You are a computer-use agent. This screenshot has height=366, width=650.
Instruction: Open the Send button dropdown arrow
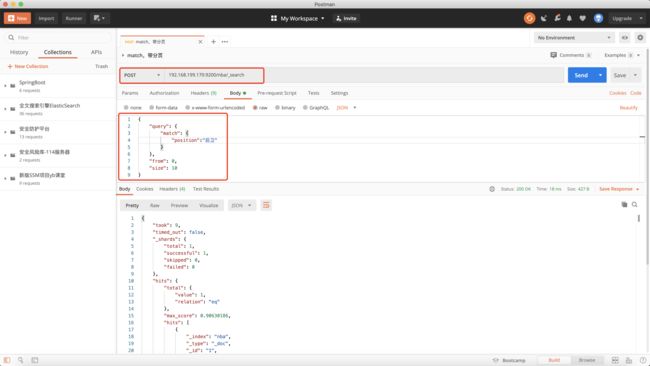pyautogui.click(x=600, y=75)
